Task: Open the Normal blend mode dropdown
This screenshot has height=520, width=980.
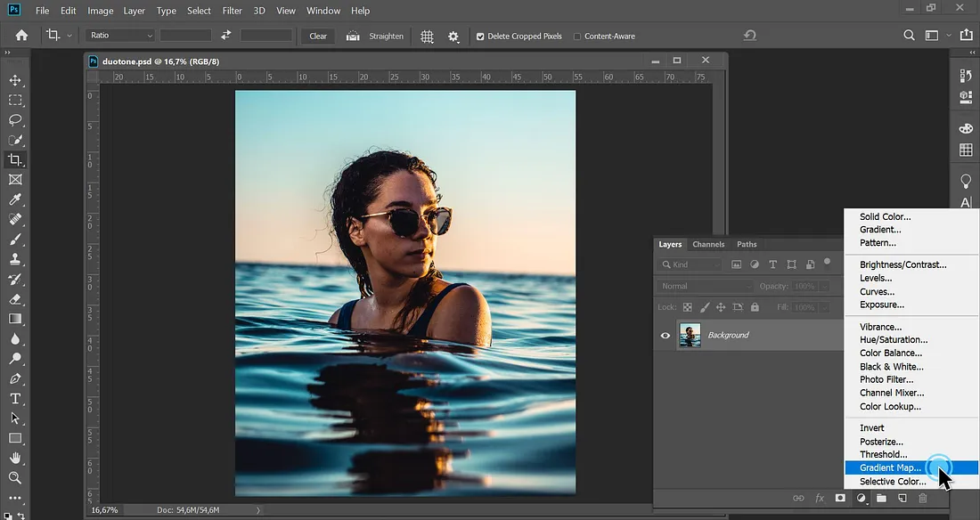Action: (x=704, y=286)
